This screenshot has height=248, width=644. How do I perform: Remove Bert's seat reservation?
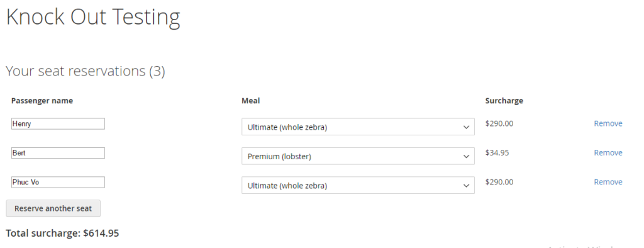(608, 152)
